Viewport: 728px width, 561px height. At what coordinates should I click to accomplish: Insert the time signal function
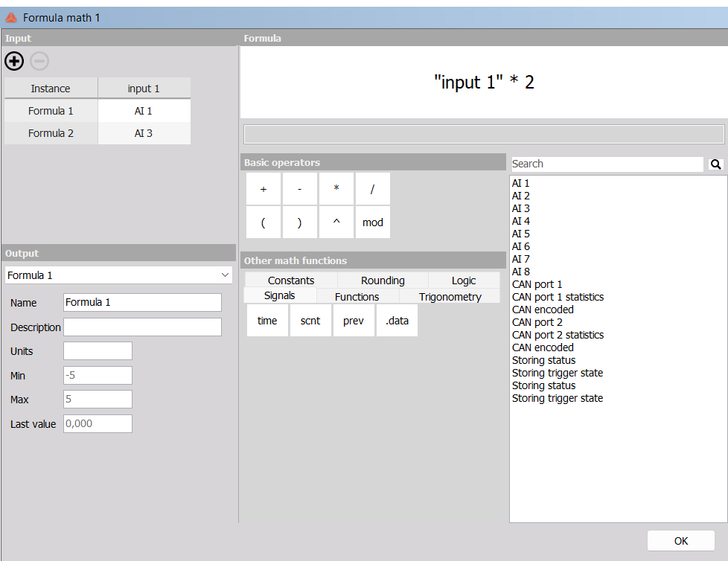(x=267, y=321)
